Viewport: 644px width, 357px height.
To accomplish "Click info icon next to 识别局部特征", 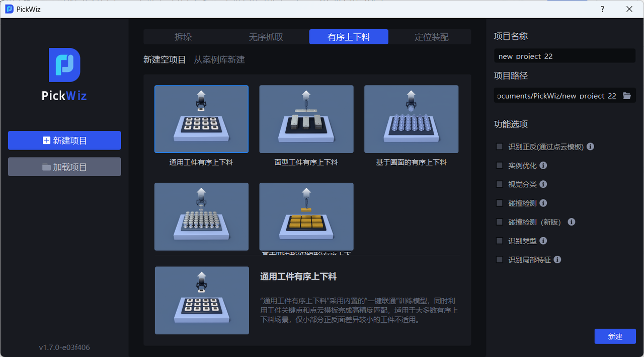I will click(557, 260).
